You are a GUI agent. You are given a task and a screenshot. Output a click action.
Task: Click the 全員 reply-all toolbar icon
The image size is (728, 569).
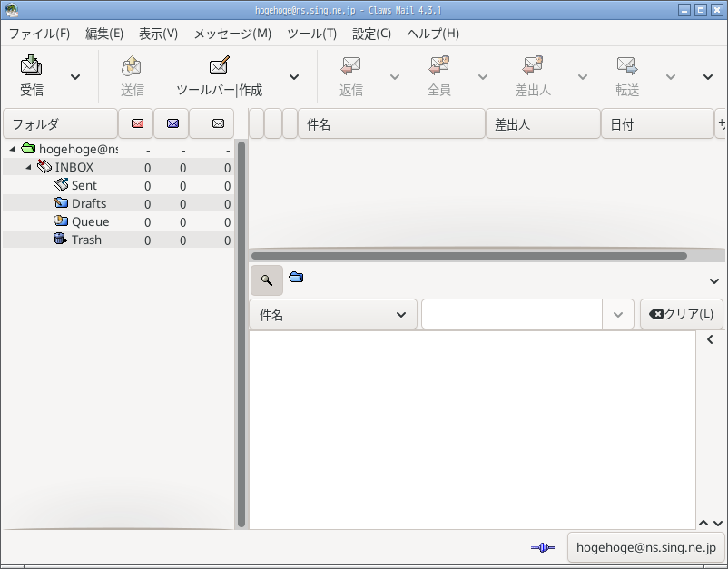point(438,65)
